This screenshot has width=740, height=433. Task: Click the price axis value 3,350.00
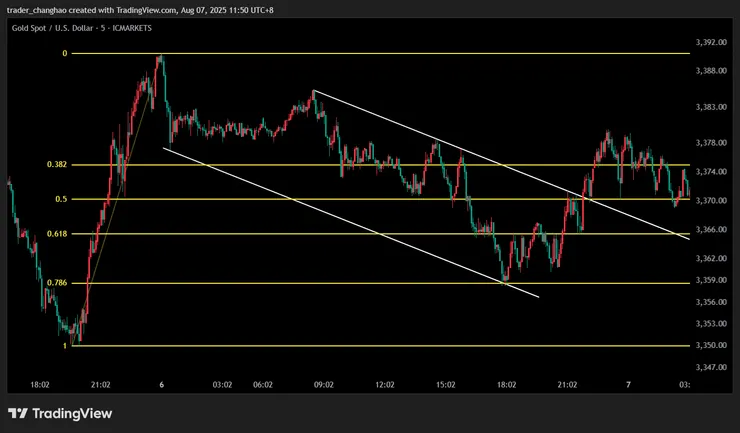tap(711, 345)
